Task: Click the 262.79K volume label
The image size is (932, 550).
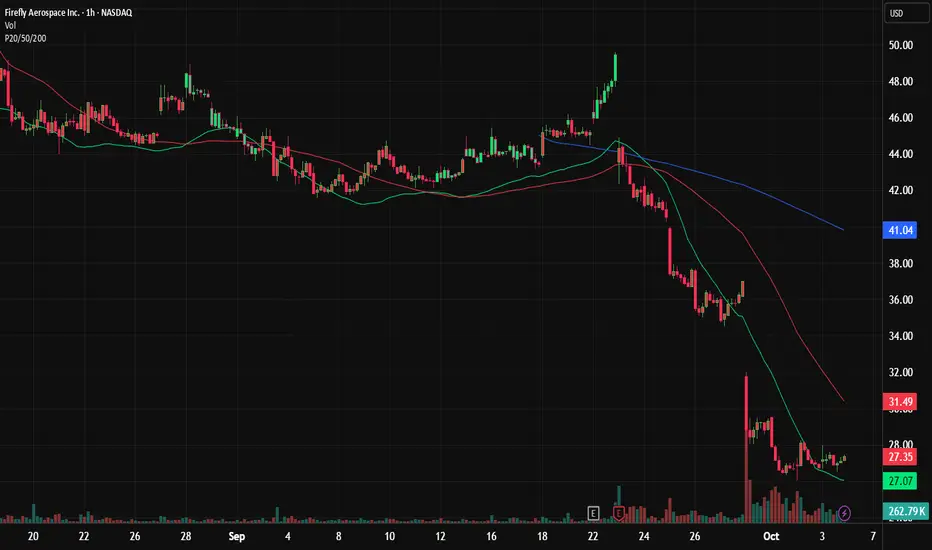Action: [x=906, y=511]
